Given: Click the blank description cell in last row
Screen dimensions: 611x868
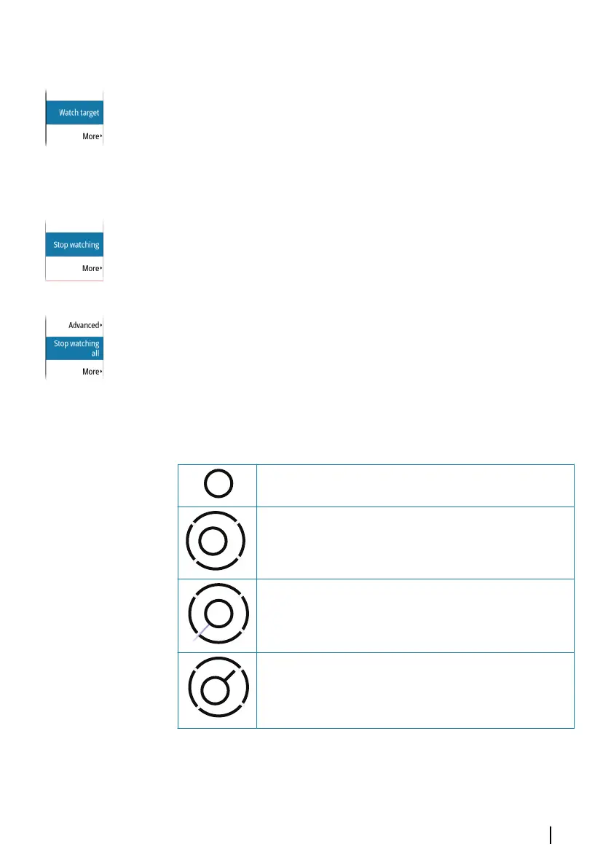Looking at the screenshot, I should pos(415,690).
